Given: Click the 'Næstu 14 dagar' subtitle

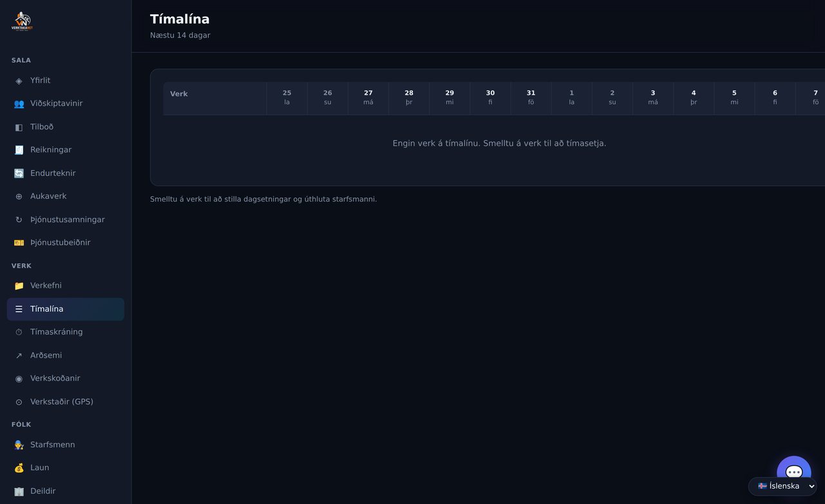Looking at the screenshot, I should [x=180, y=35].
